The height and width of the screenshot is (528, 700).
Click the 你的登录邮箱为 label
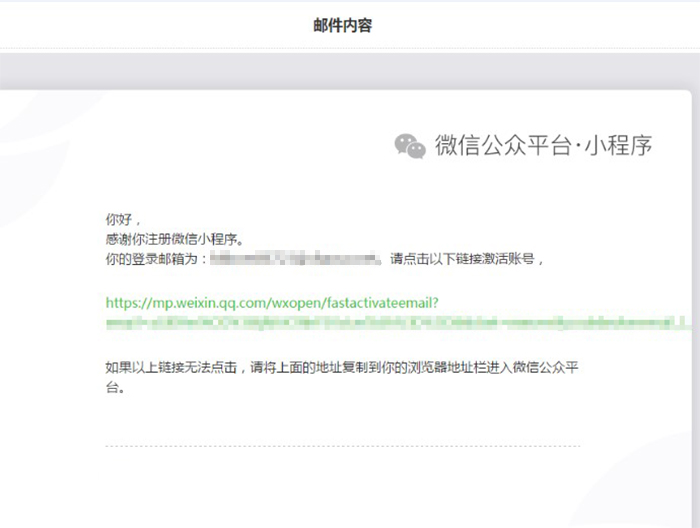point(155,259)
